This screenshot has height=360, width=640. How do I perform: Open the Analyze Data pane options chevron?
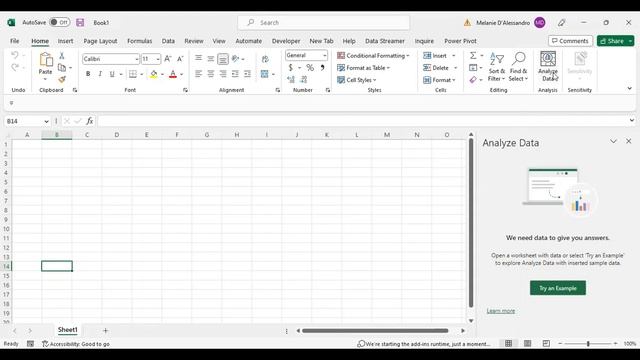pos(613,141)
